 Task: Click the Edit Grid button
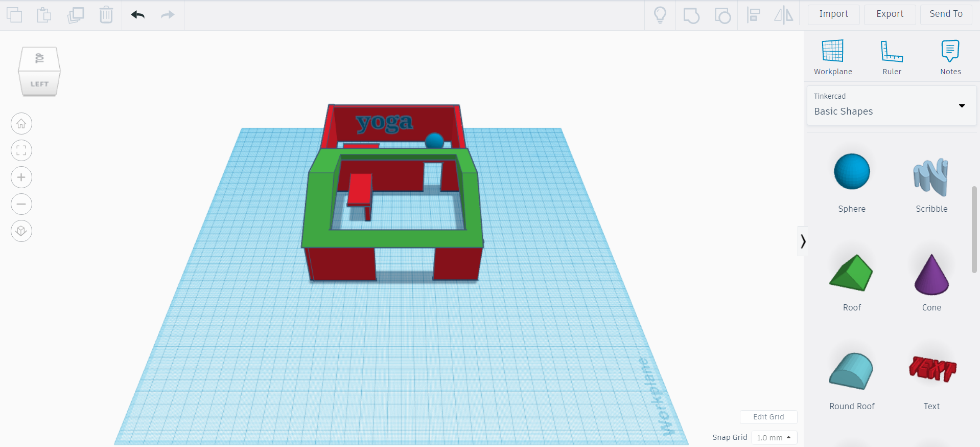[x=768, y=417]
